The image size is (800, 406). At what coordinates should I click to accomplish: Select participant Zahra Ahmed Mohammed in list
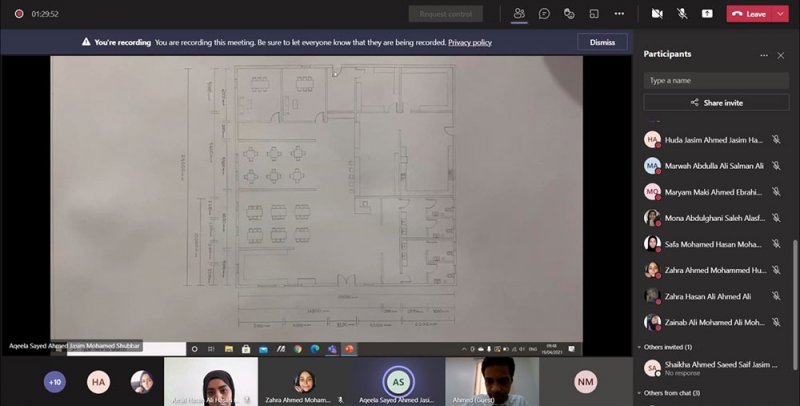coord(713,270)
